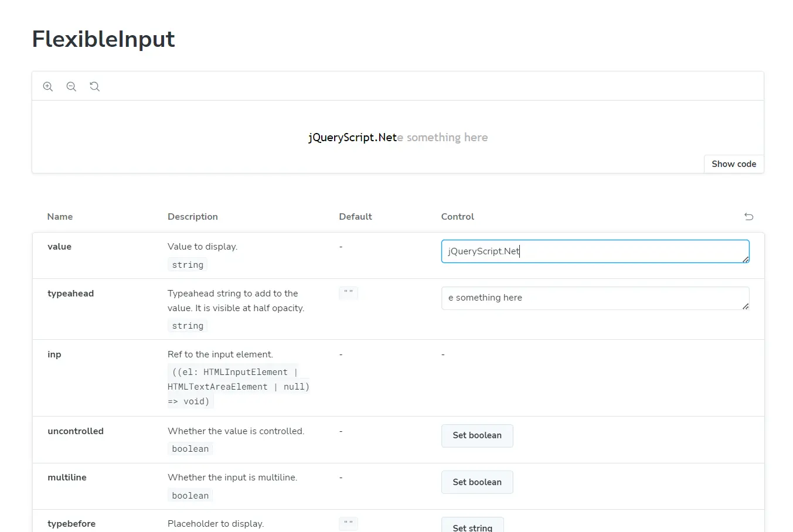
Task: Select the 'typeahead' prop name
Action: (x=70, y=294)
